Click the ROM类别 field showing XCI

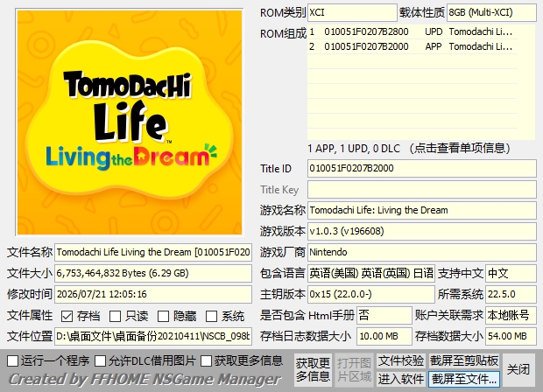click(352, 13)
